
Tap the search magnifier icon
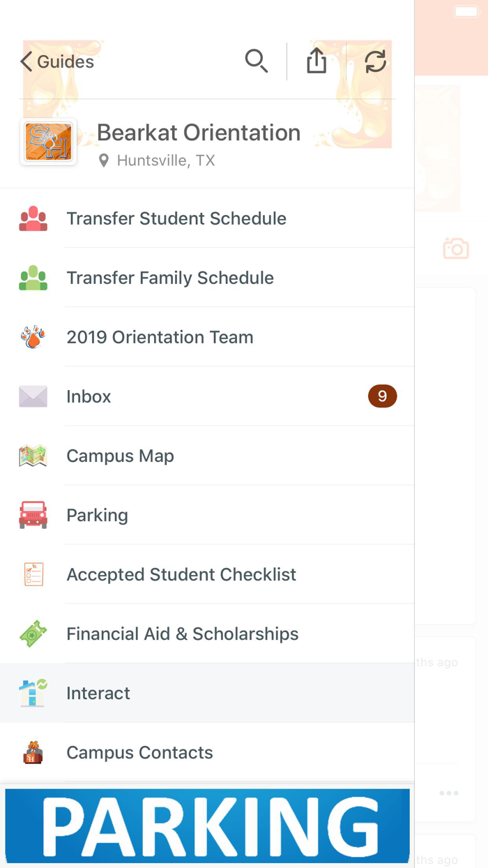click(x=256, y=61)
